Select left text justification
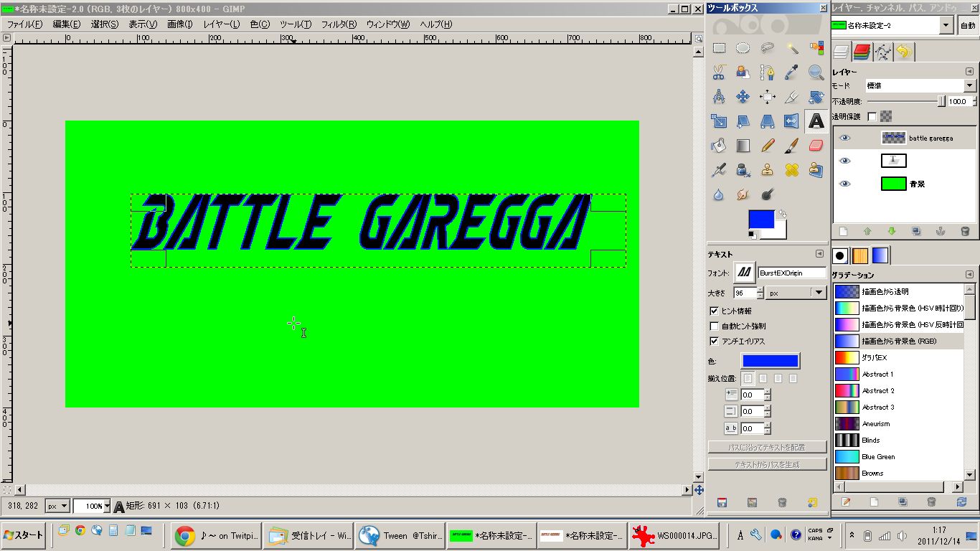980x551 pixels. [x=748, y=378]
